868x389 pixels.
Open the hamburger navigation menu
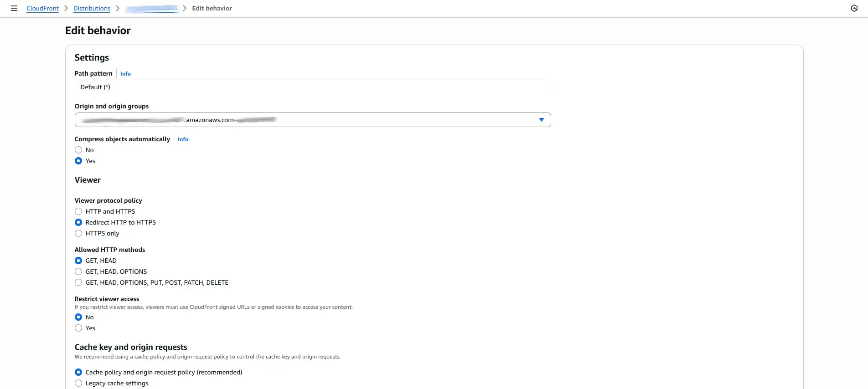[x=14, y=8]
